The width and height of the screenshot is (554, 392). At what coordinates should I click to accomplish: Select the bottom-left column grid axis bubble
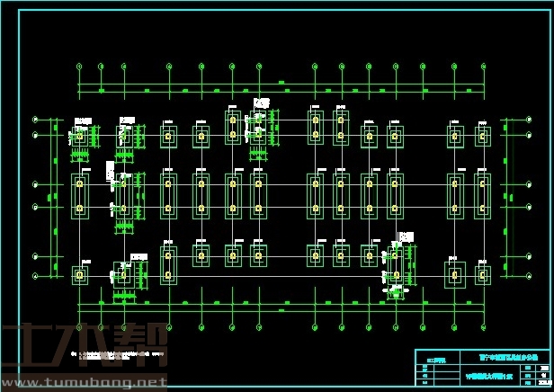pyautogui.click(x=80, y=325)
